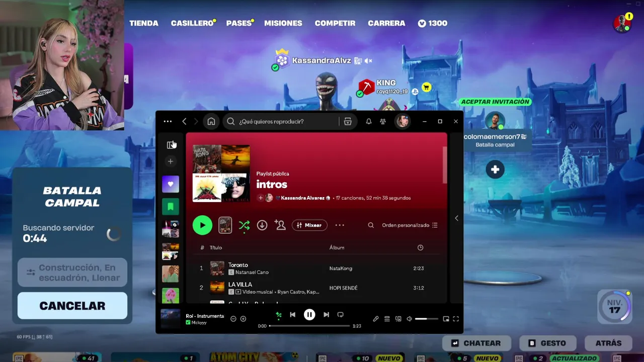Open the lyrics microphone view
Viewport: 644px width, 362px height.
(x=376, y=319)
